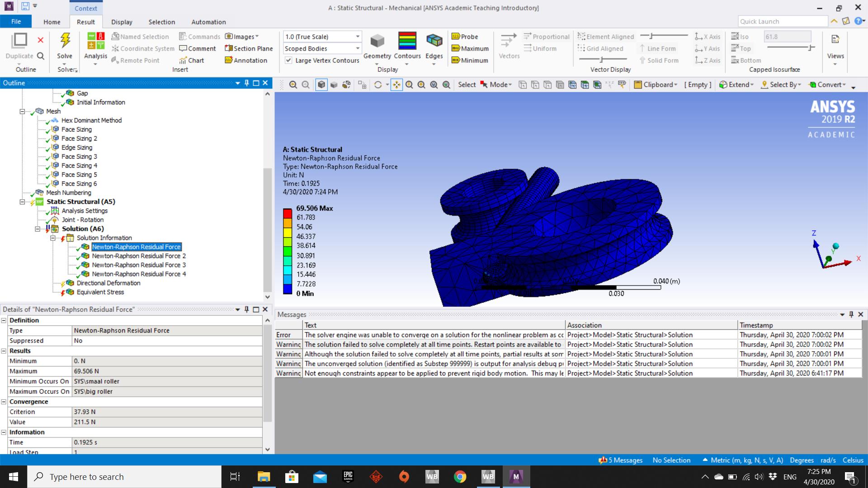The image size is (868, 488).
Task: Click the Label tag icon in graphics toolbar
Action: pyautogui.click(x=622, y=84)
